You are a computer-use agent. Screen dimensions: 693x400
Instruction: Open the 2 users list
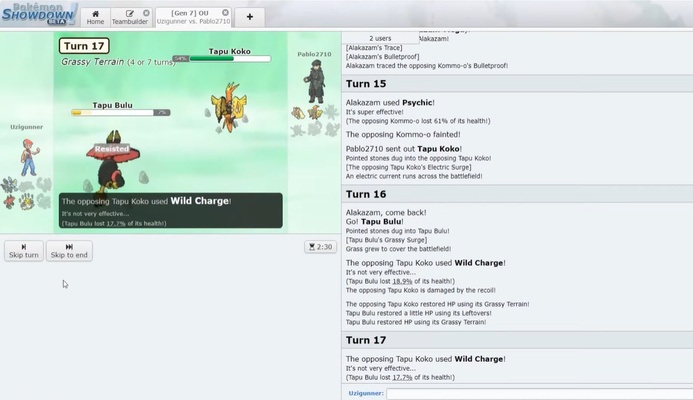(x=380, y=38)
